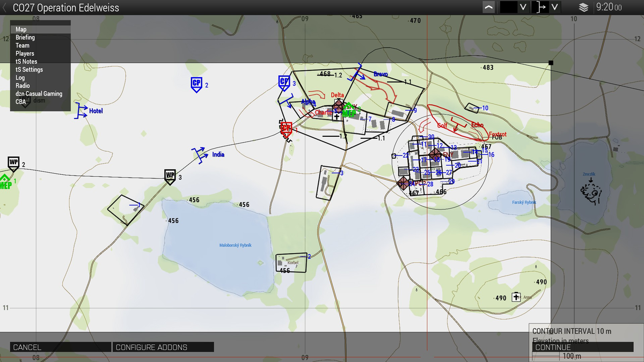The height and width of the screenshot is (362, 644).
Task: Click the red Golf label
Action: click(x=442, y=125)
